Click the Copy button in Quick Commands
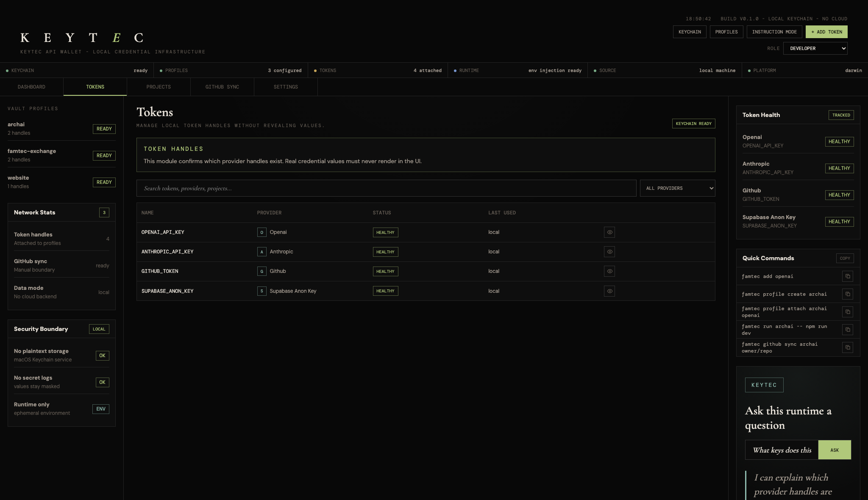 (845, 258)
